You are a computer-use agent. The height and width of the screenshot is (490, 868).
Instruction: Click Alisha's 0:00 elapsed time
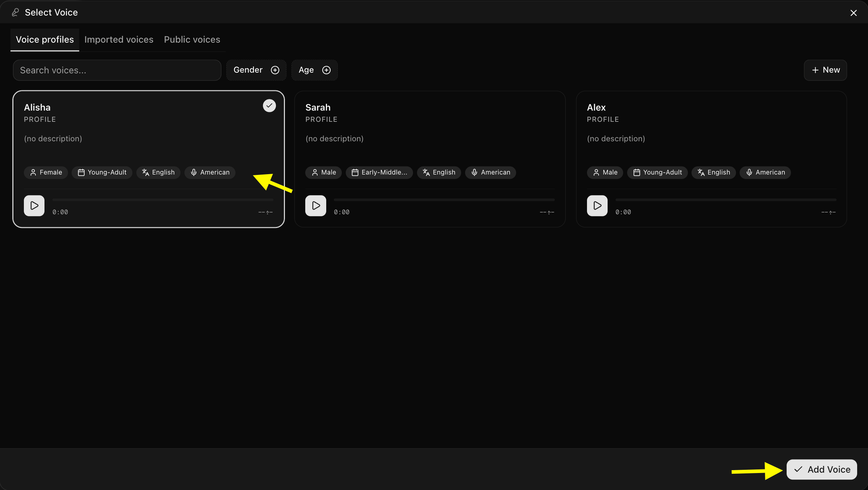[60, 212]
